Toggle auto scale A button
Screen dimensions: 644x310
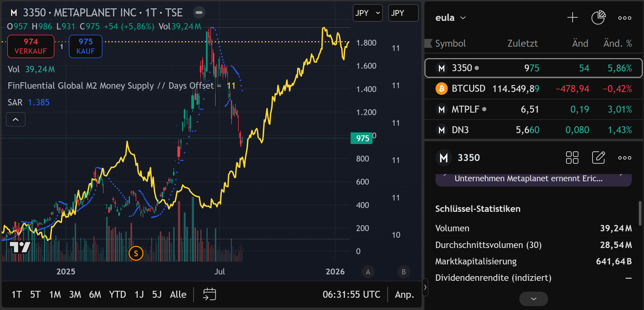[x=368, y=272]
